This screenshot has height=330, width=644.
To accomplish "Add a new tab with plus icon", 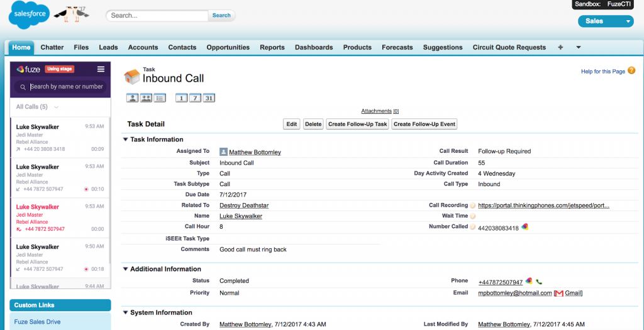I will 560,47.
